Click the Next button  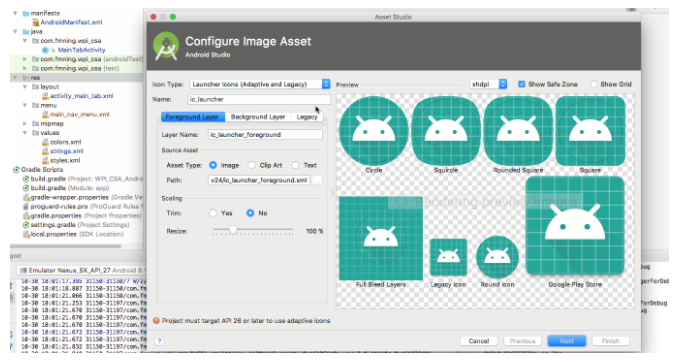pos(567,341)
